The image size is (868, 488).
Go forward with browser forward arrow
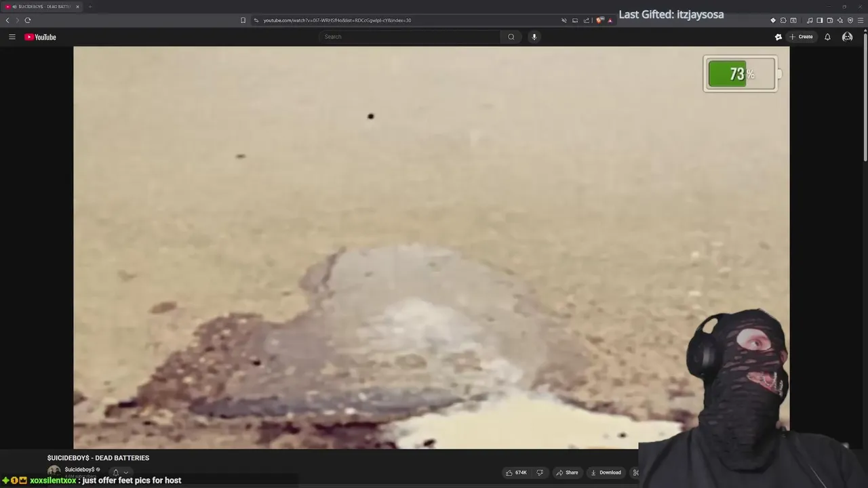point(17,20)
